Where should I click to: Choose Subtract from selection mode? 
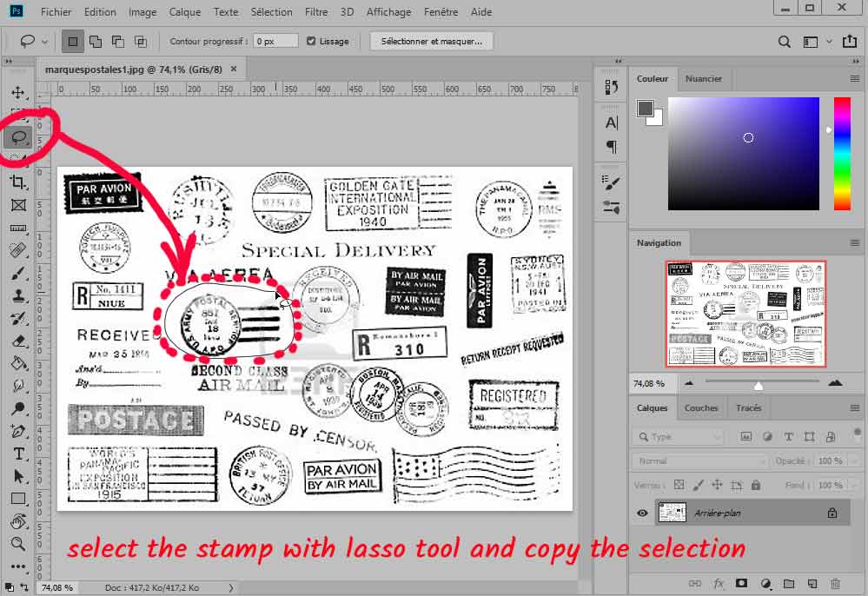tap(118, 42)
